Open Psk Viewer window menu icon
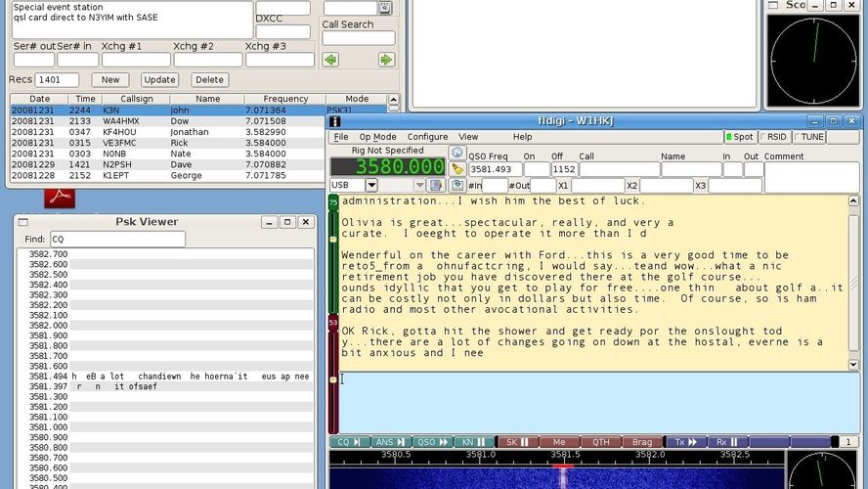Image resolution: width=868 pixels, height=489 pixels. point(22,222)
